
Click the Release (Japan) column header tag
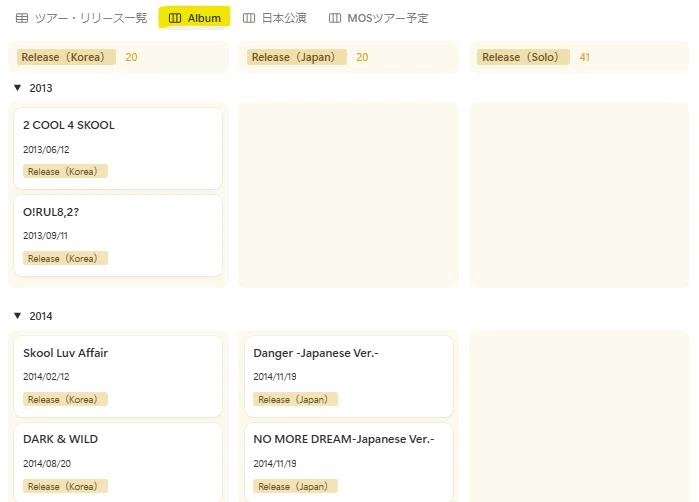click(x=297, y=57)
